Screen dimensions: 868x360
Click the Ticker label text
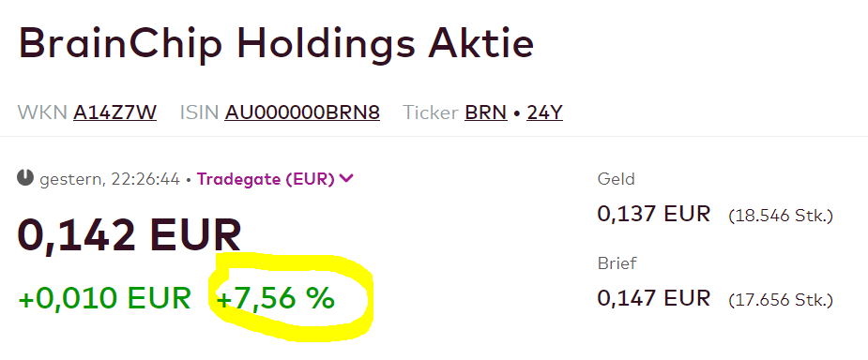(x=430, y=112)
